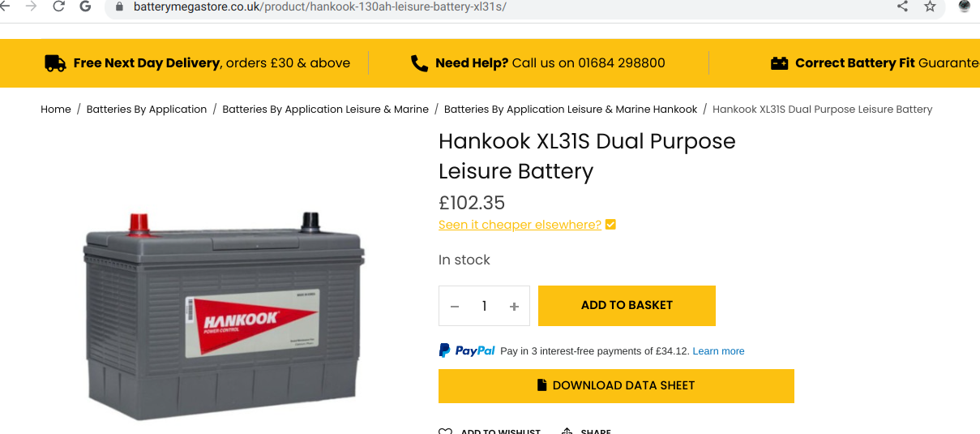This screenshot has width=980, height=434.
Task: Click the phone handset icon
Action: click(x=419, y=63)
